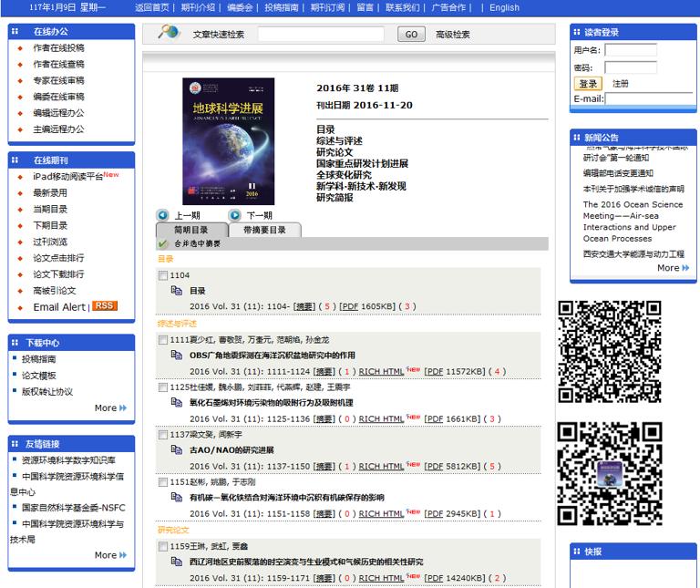Click the next issue arrow icon
The height and width of the screenshot is (588, 700).
click(235, 216)
